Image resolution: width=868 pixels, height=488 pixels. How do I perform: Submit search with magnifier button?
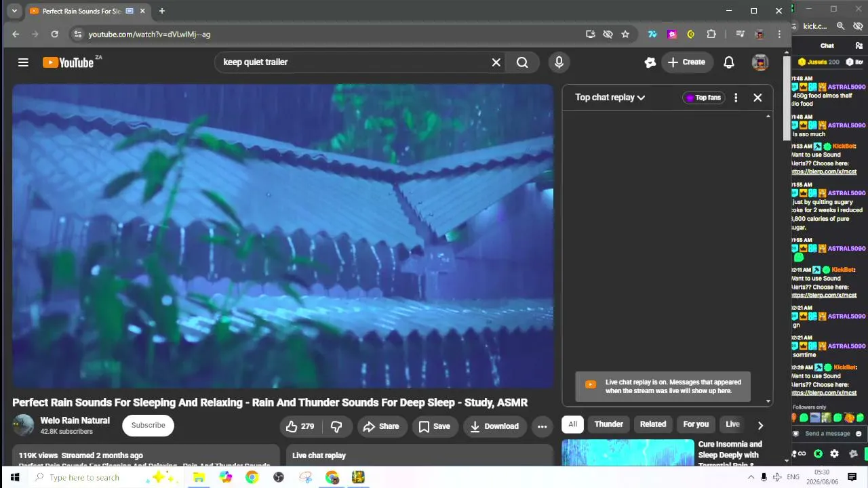pyautogui.click(x=522, y=62)
